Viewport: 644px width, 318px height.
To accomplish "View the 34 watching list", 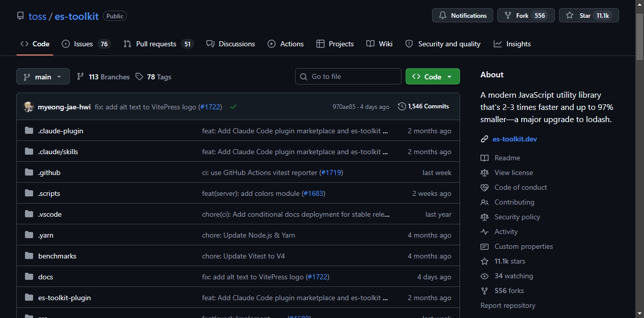I will point(514,276).
